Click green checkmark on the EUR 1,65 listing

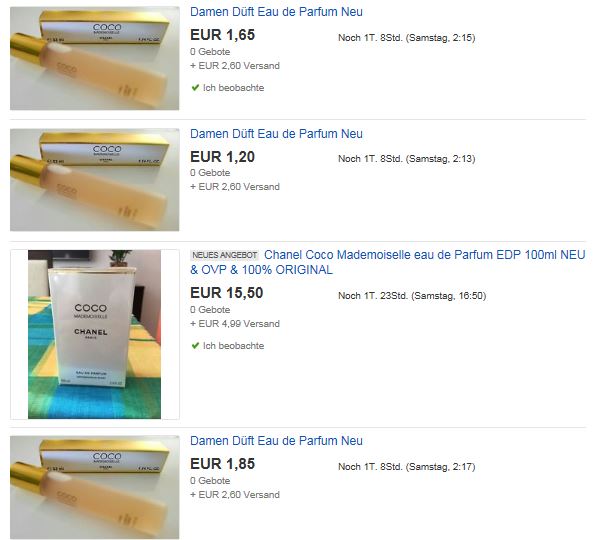[195, 88]
